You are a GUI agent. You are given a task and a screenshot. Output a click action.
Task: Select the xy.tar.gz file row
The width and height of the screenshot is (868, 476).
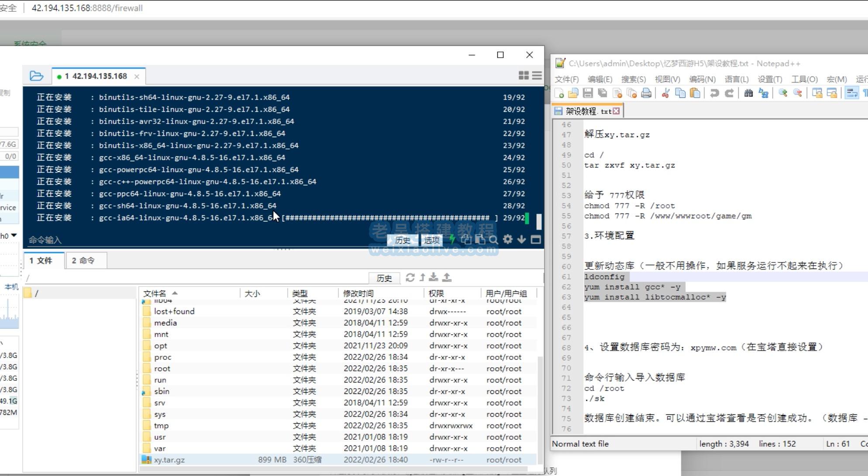[x=338, y=460]
